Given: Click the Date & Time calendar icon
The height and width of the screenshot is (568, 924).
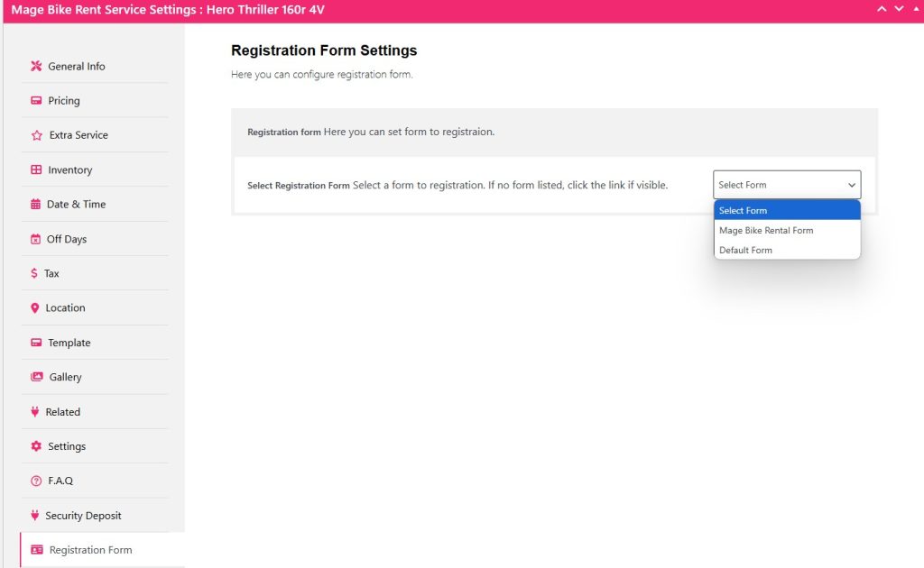Looking at the screenshot, I should 35,205.
